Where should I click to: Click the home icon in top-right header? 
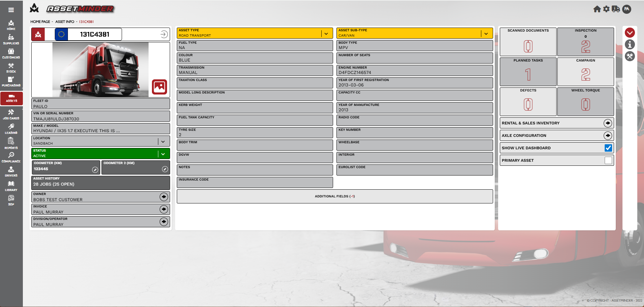point(597,9)
